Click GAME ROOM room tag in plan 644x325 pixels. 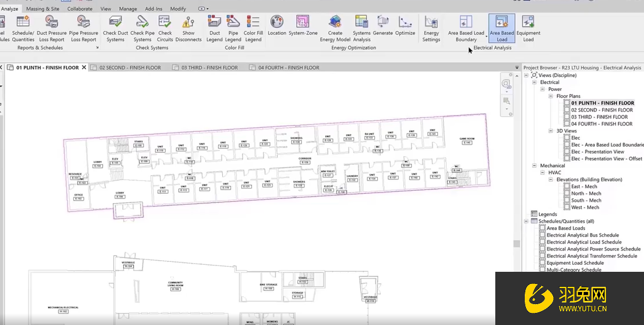point(467,141)
